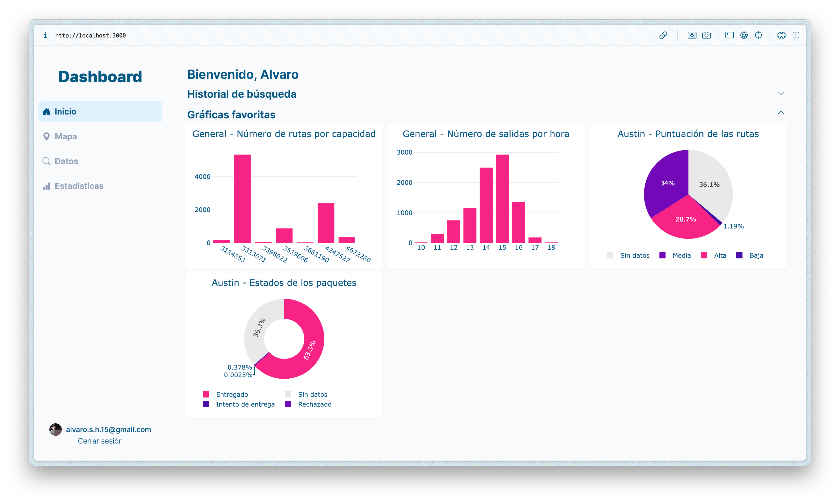The height and width of the screenshot is (504, 840).
Task: Toggle Sin datos legend in Puntuación chart
Action: 628,255
